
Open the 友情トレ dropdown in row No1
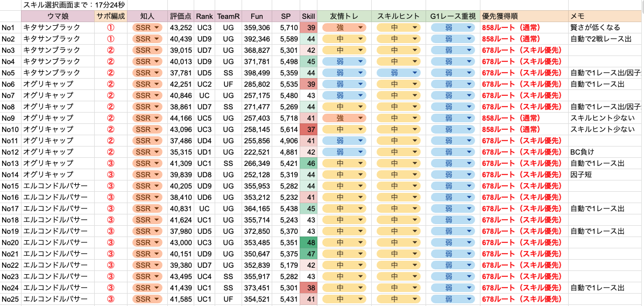(x=344, y=27)
